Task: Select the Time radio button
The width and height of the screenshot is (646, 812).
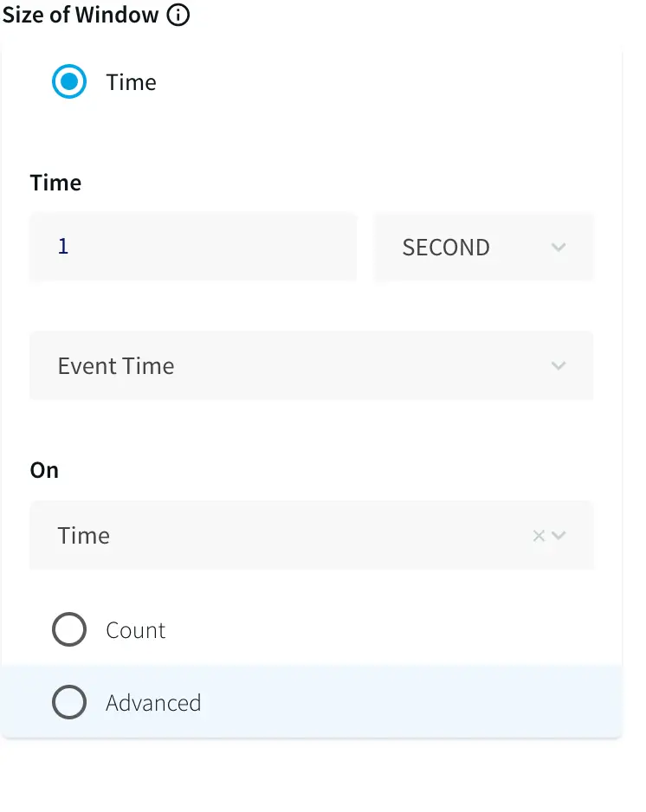Action: tap(69, 82)
